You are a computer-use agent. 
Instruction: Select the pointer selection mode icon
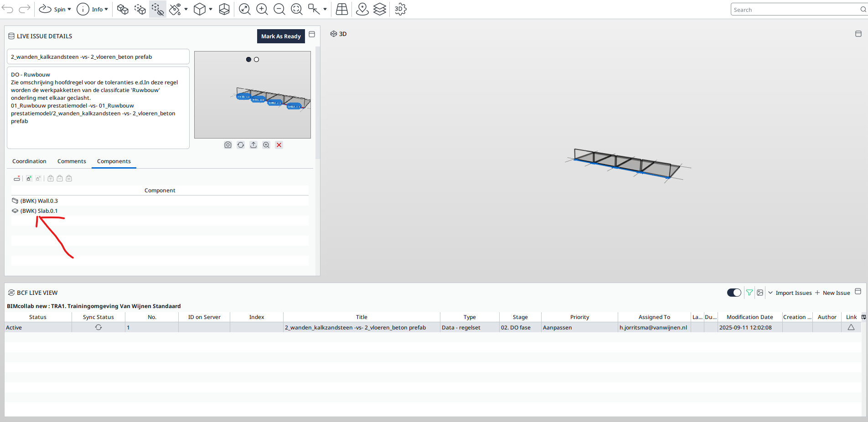click(x=314, y=9)
